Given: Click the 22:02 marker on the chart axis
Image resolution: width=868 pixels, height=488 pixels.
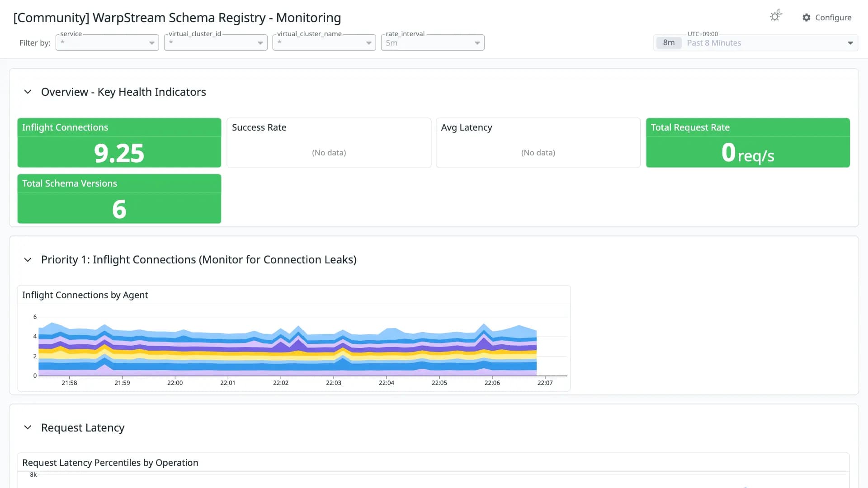Looking at the screenshot, I should point(281,383).
